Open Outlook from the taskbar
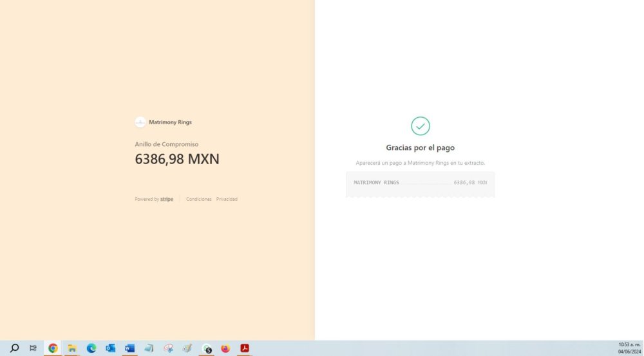Image resolution: width=644 pixels, height=356 pixels. [x=111, y=348]
